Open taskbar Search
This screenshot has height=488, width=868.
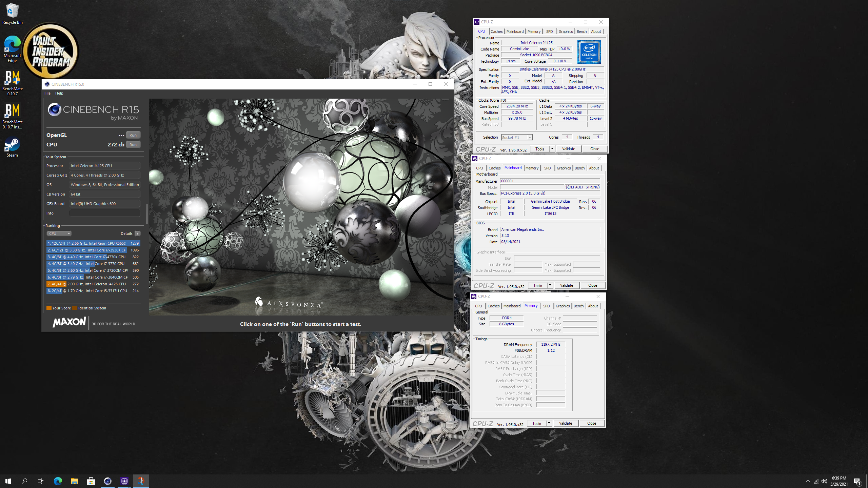point(24,481)
